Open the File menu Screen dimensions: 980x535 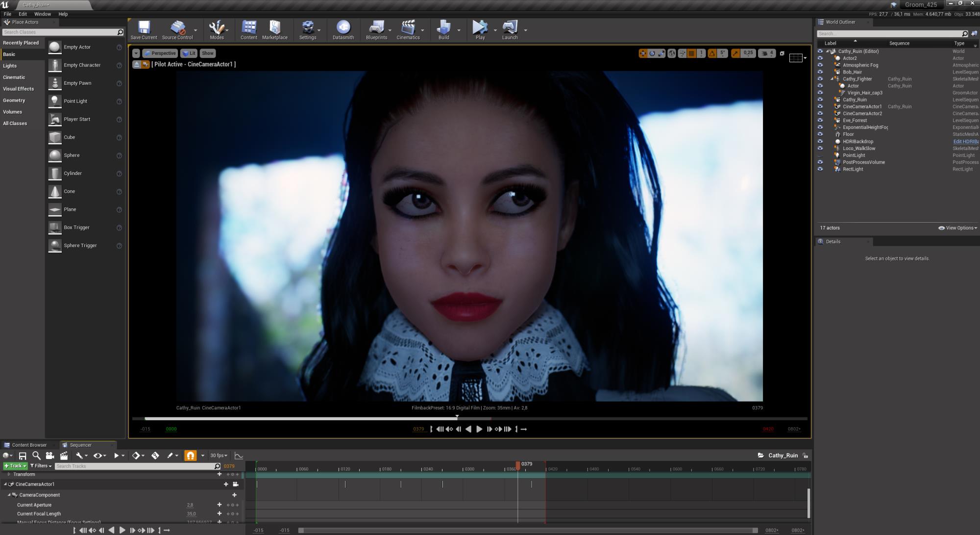(7, 14)
